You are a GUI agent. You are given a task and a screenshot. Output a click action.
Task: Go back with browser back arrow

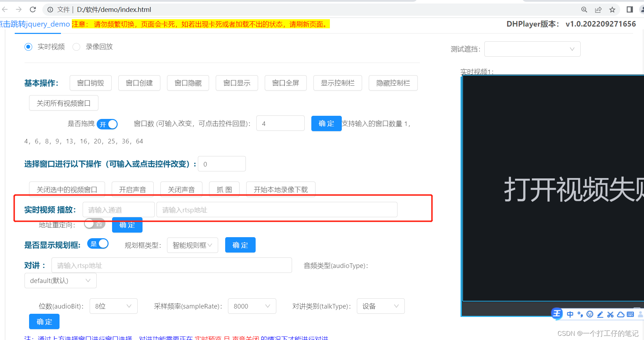coord(5,9)
